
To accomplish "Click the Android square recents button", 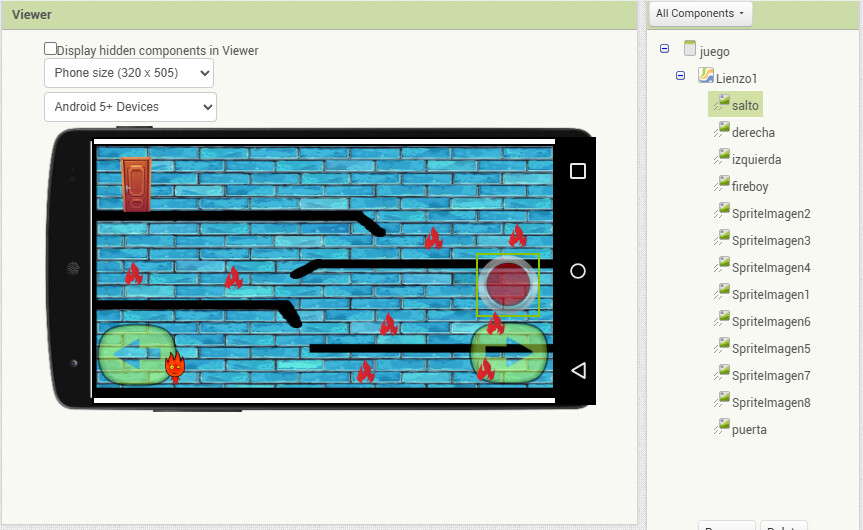I will coord(578,171).
